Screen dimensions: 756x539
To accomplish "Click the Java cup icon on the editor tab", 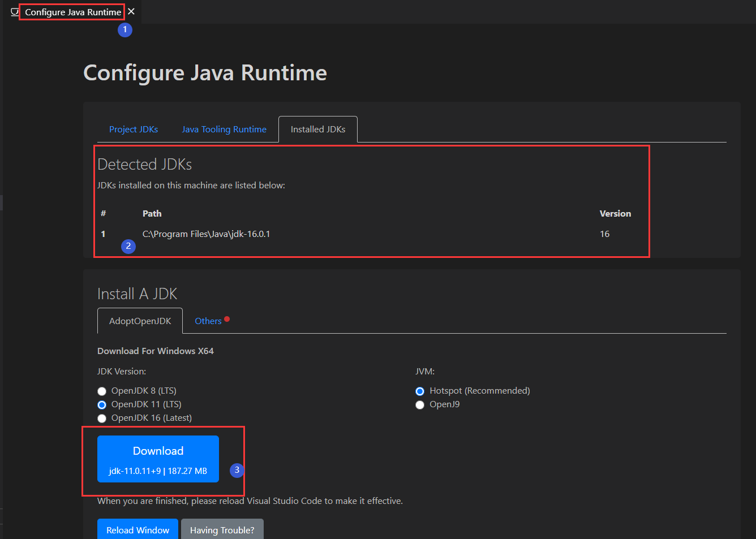I will pos(15,11).
